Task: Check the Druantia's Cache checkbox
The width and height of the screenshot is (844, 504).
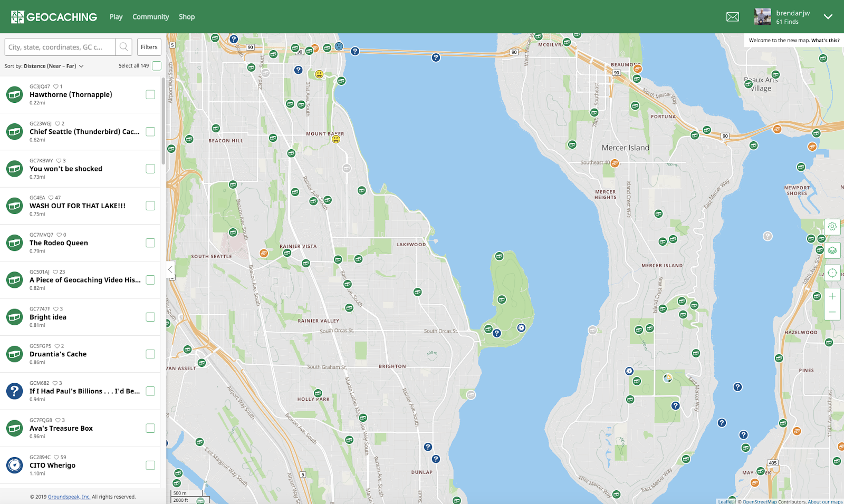Action: 150,354
